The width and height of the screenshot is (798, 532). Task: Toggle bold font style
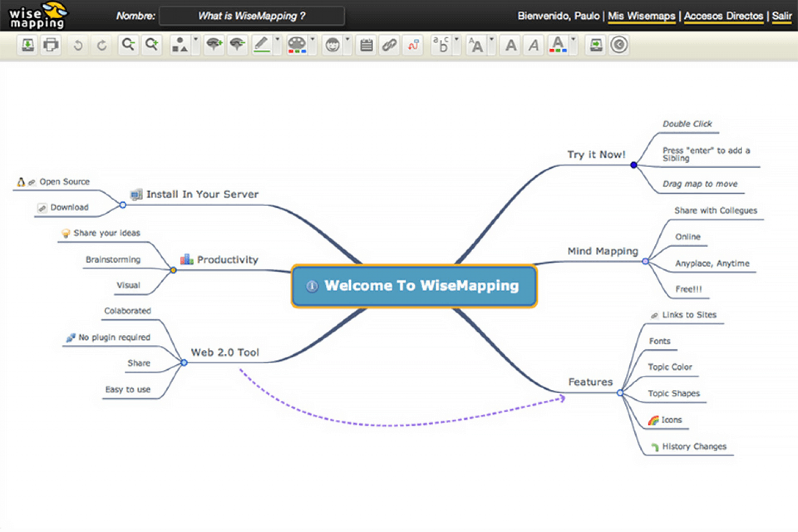point(511,45)
